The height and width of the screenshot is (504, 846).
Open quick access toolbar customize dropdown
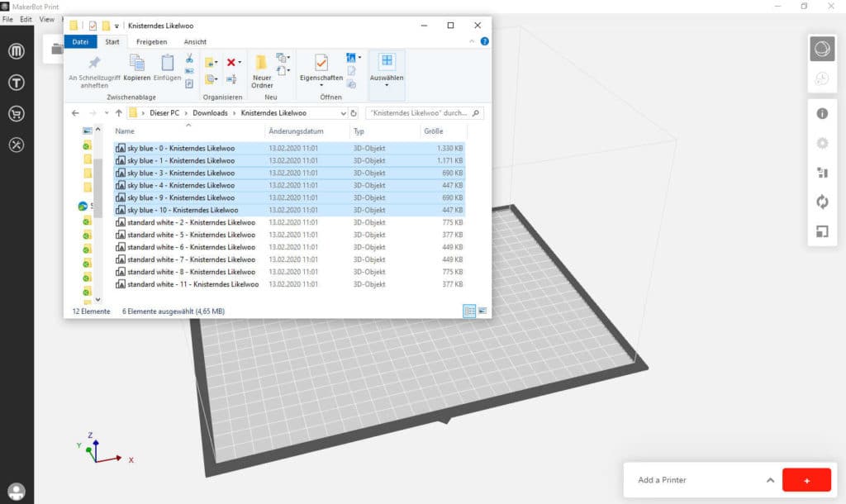(x=116, y=26)
